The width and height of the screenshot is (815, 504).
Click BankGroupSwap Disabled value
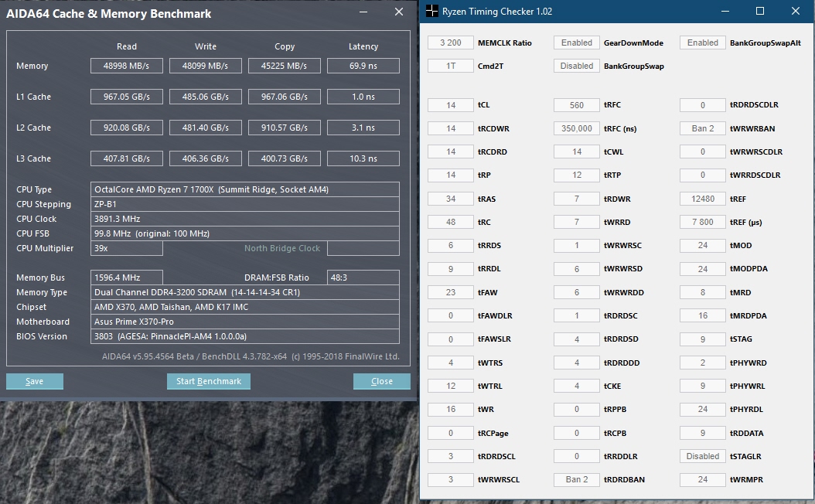point(576,66)
